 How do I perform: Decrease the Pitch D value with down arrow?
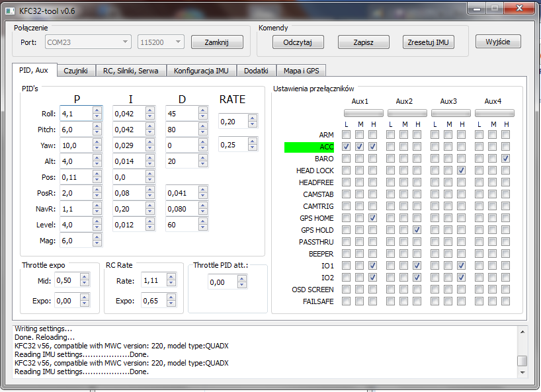202,132
